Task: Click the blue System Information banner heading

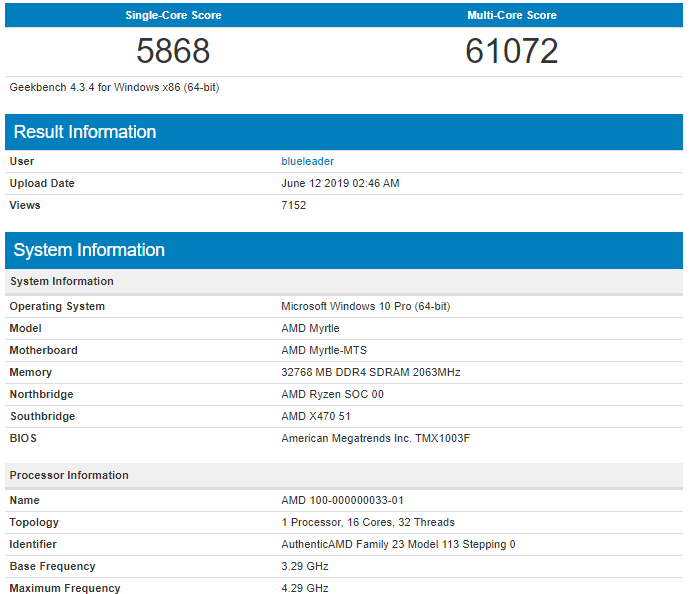Action: [89, 250]
